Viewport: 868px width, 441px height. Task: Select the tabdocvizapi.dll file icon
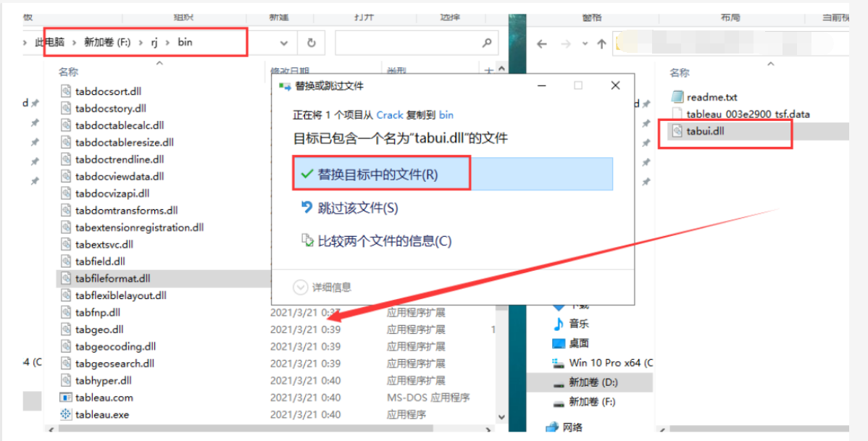pos(66,193)
